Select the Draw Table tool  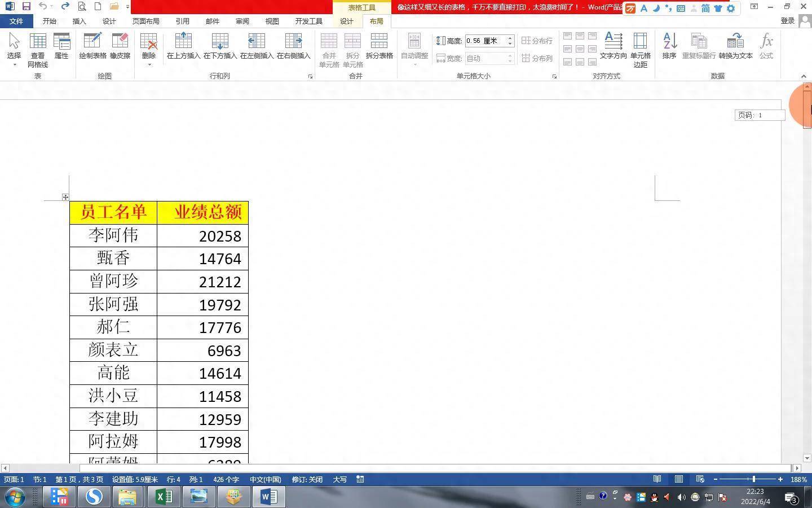pyautogui.click(x=92, y=45)
